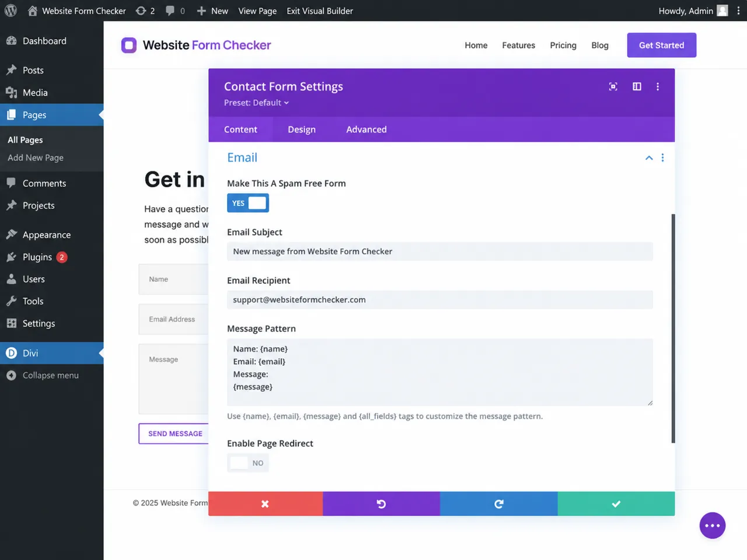Click View Page in admin bar

[x=257, y=10]
